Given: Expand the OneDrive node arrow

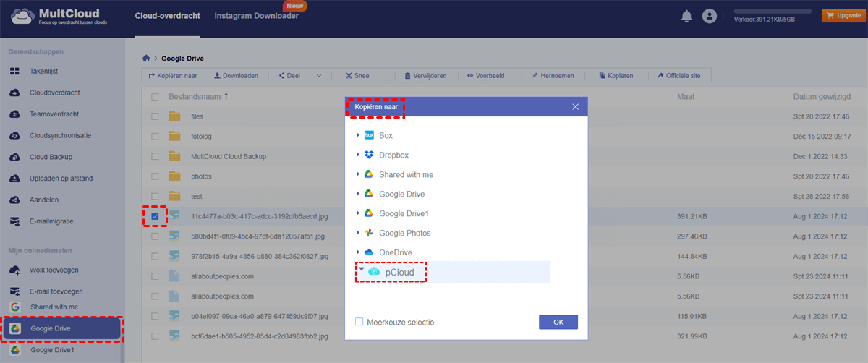Looking at the screenshot, I should [357, 252].
